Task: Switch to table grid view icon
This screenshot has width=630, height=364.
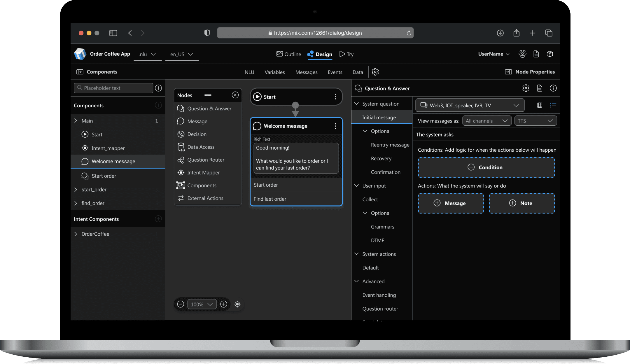Action: click(x=540, y=105)
